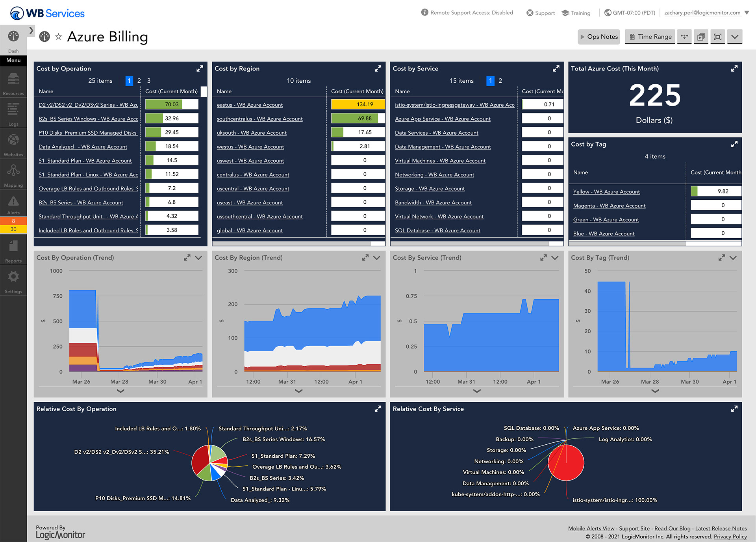The image size is (756, 542).
Task: Open Settings in the sidebar
Action: click(13, 281)
